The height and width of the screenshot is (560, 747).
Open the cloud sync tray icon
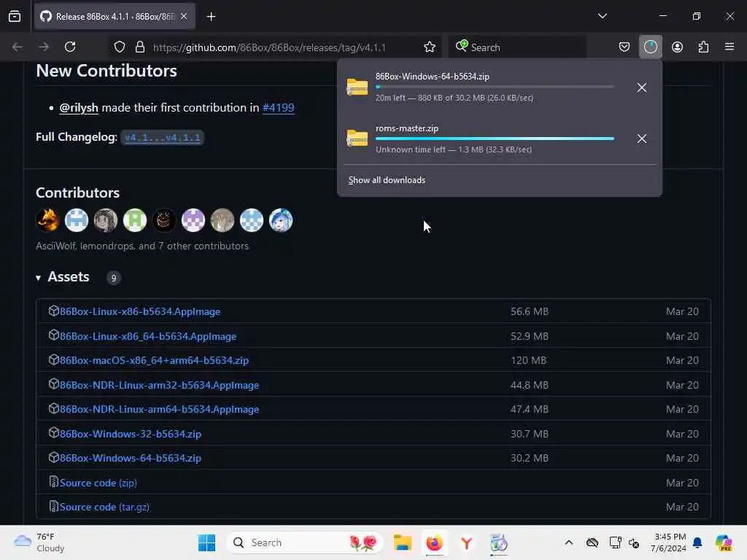point(592,542)
